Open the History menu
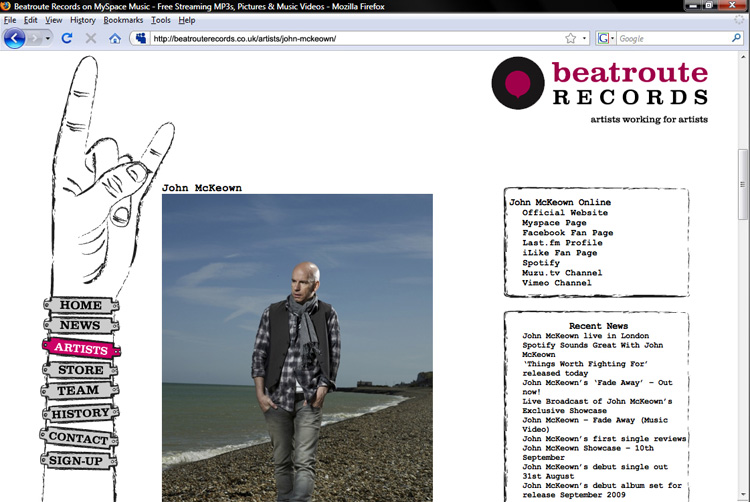 pos(83,20)
